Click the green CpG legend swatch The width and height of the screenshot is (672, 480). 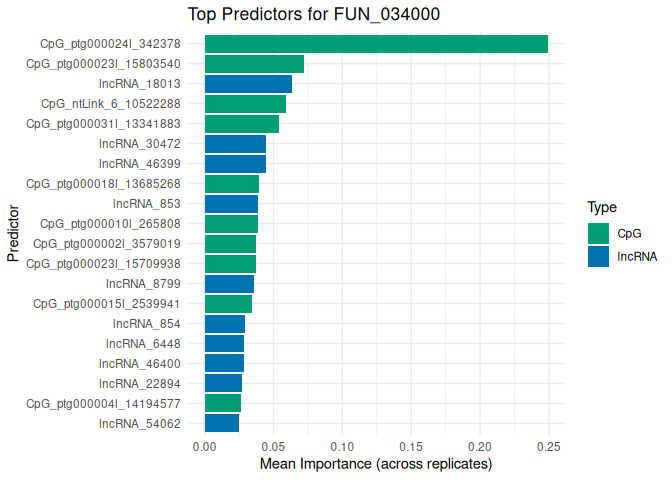[599, 233]
